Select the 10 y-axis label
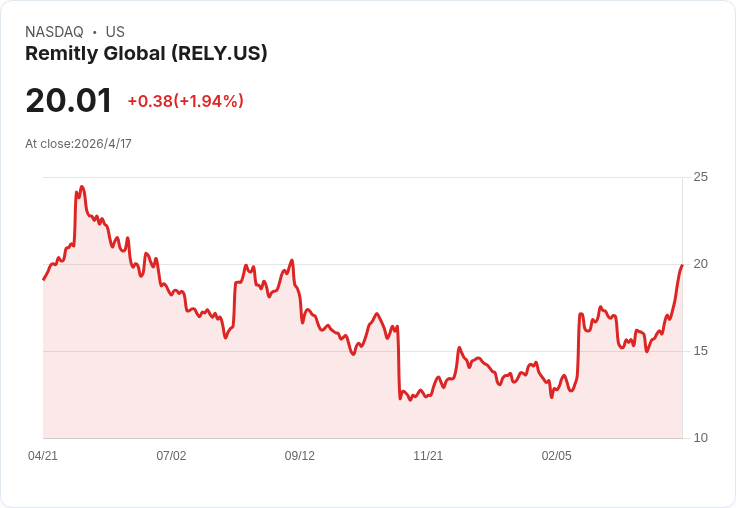The width and height of the screenshot is (736, 508). [x=700, y=438]
